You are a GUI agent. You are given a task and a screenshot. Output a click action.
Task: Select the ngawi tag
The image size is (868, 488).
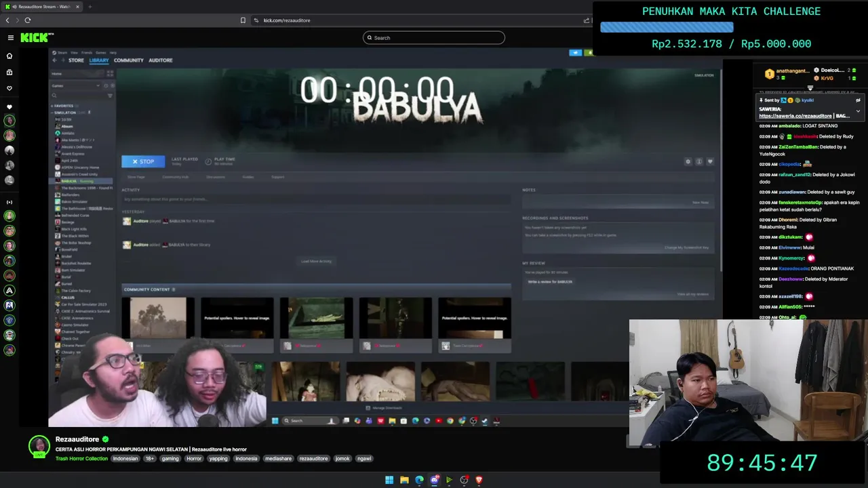(364, 459)
